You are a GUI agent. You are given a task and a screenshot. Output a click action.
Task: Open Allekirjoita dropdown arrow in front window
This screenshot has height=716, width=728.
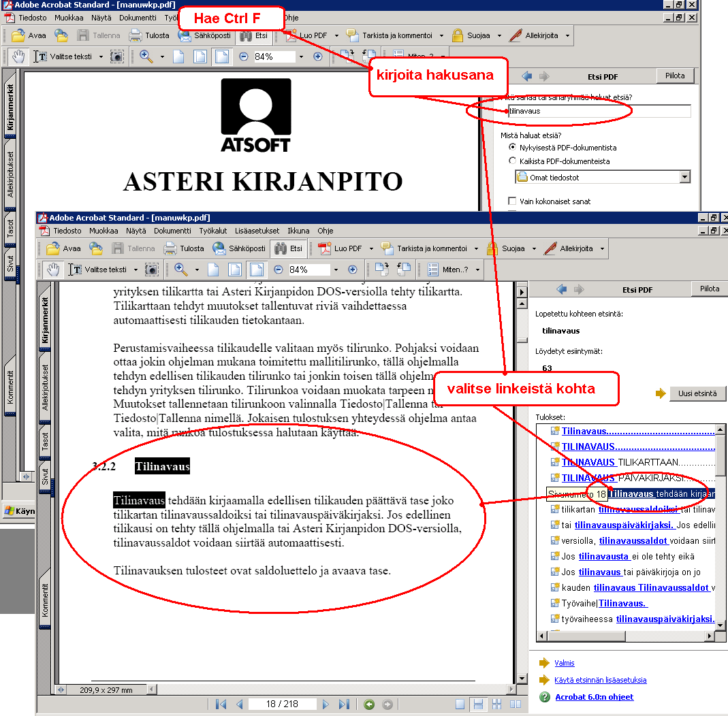[602, 248]
